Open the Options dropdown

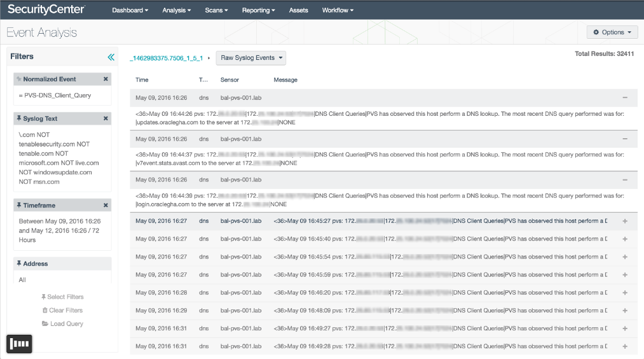(x=612, y=32)
